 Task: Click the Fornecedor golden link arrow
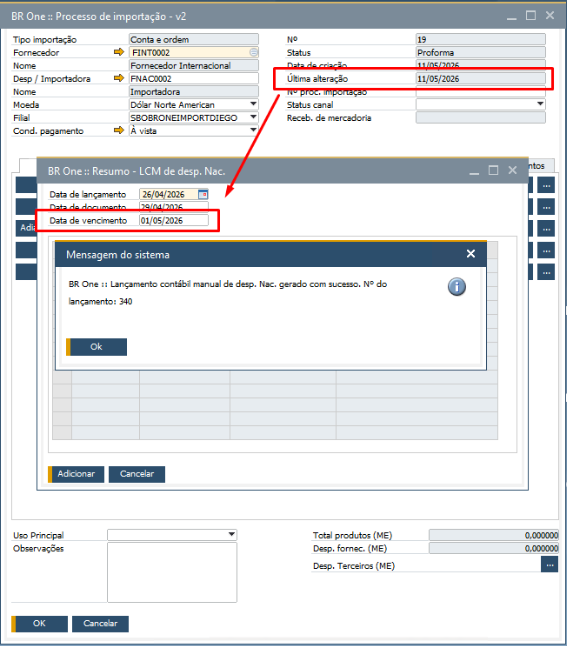(x=119, y=52)
